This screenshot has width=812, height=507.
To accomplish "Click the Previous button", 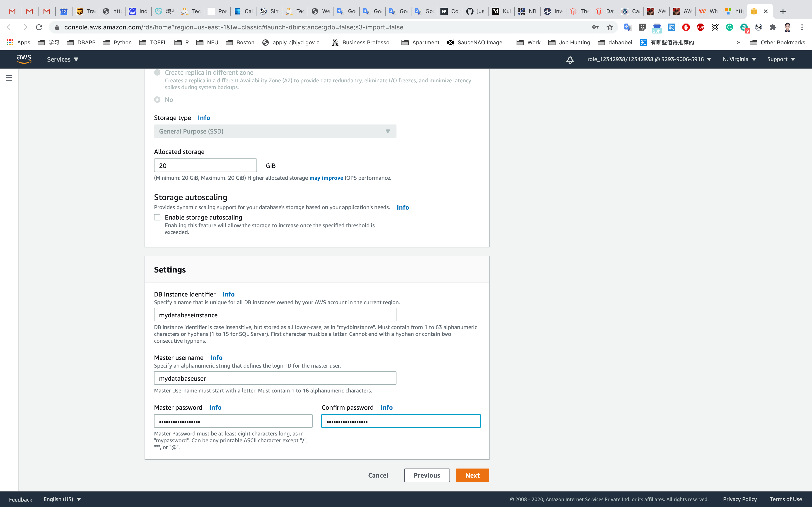I will [x=426, y=475].
